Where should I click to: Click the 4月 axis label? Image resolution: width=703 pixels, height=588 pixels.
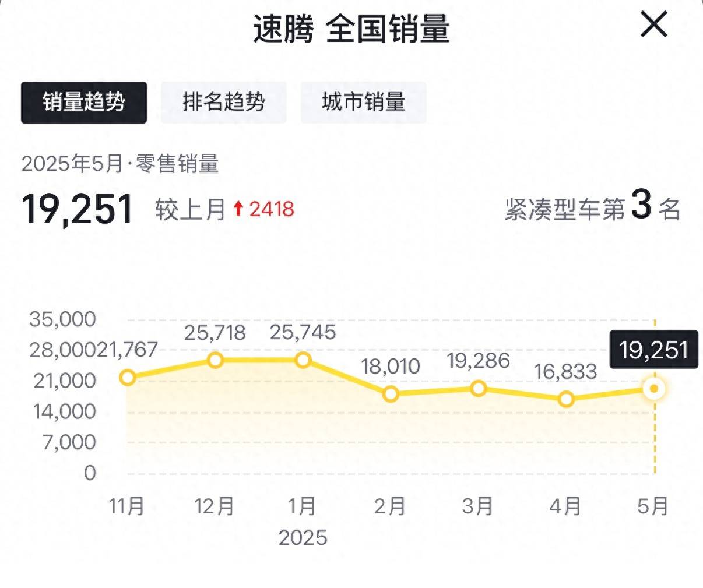point(565,506)
